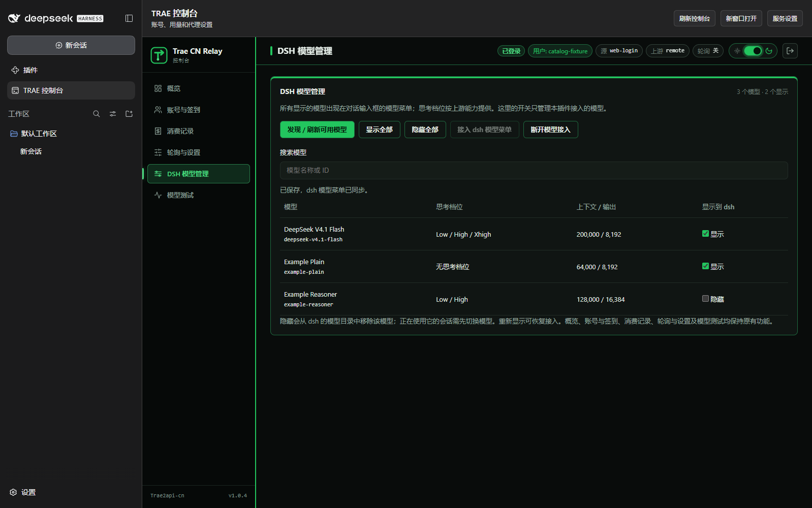Click the 用户: catalog-fixture badge
This screenshot has width=812, height=508.
[x=560, y=51]
